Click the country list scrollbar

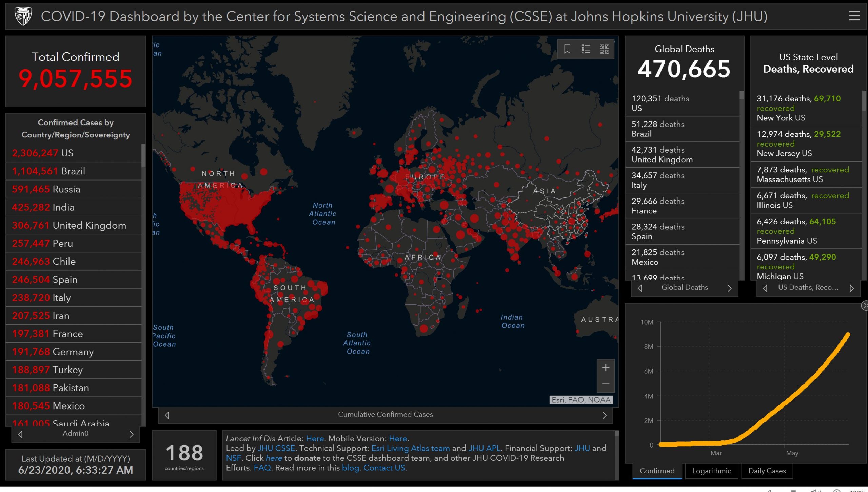point(143,156)
